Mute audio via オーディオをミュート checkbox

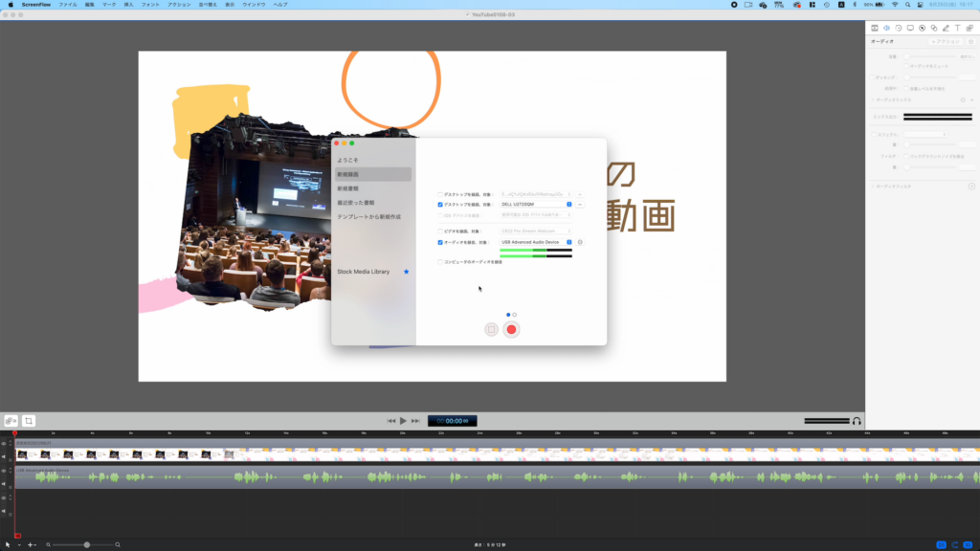pos(906,66)
